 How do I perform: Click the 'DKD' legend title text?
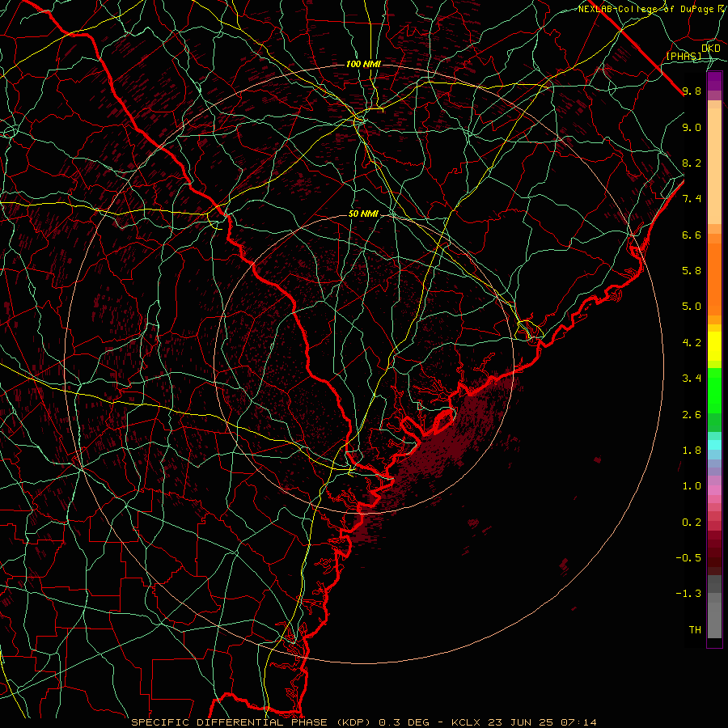click(x=711, y=48)
